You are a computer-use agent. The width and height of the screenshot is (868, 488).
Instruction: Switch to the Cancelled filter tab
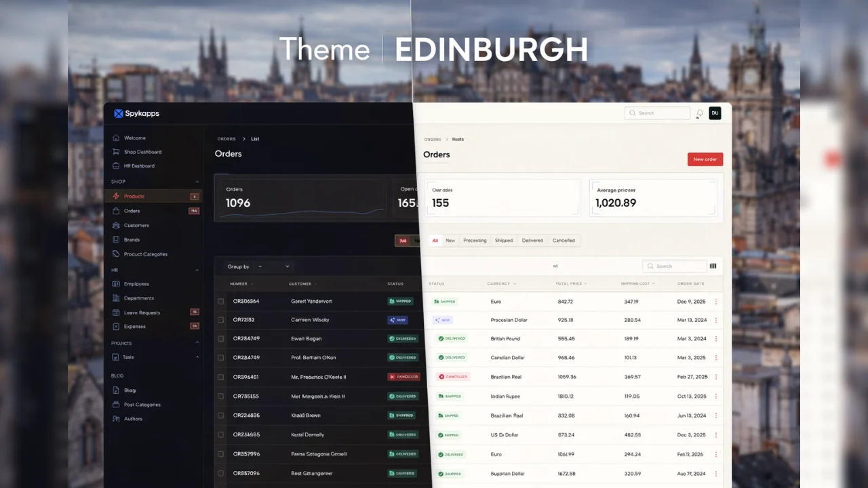pos(564,241)
